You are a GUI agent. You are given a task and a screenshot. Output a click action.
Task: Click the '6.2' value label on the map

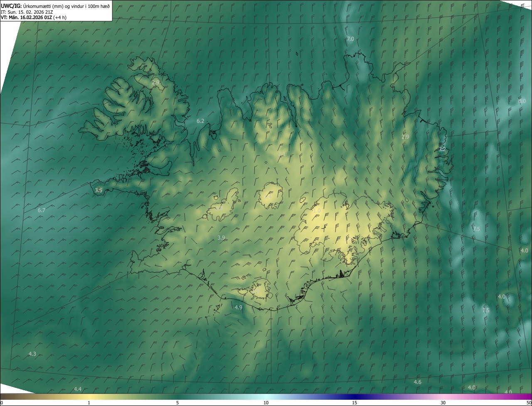[200, 121]
